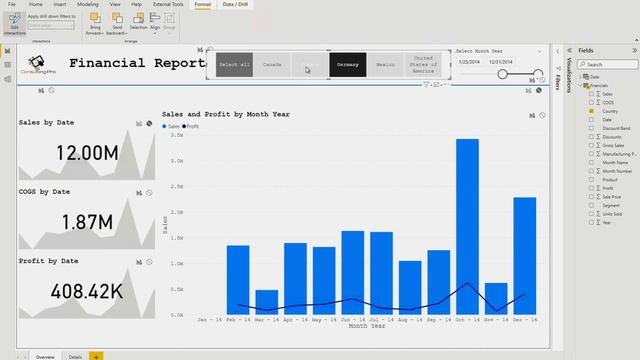The width and height of the screenshot is (640, 360).
Task: Click filter interaction icon beside the logo
Action: coord(41,91)
